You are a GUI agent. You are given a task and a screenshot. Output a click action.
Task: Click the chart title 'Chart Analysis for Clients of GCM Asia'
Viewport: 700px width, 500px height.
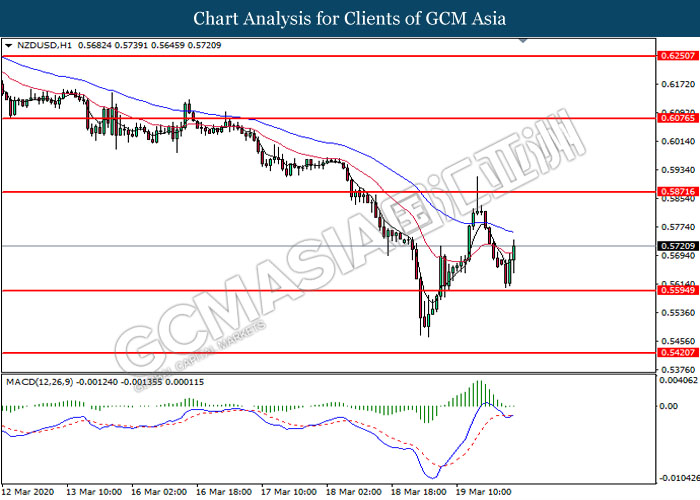(x=349, y=18)
